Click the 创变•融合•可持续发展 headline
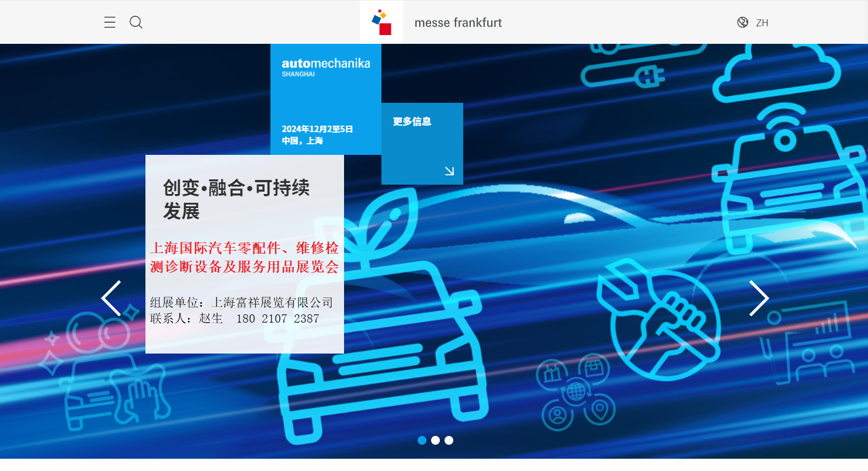Viewport: 868px width, 471px height. point(237,199)
